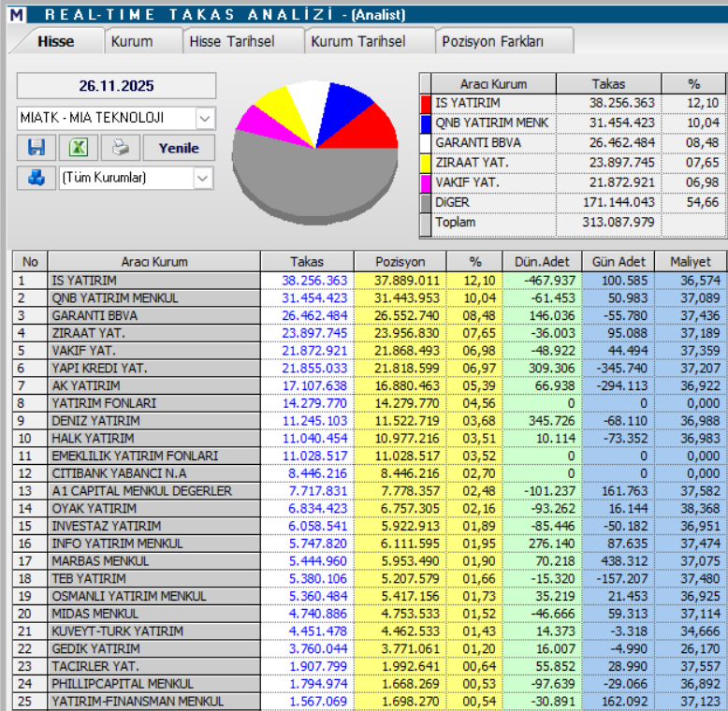Click Maliyet value 38,368
This screenshot has width=728, height=711.
coord(700,509)
